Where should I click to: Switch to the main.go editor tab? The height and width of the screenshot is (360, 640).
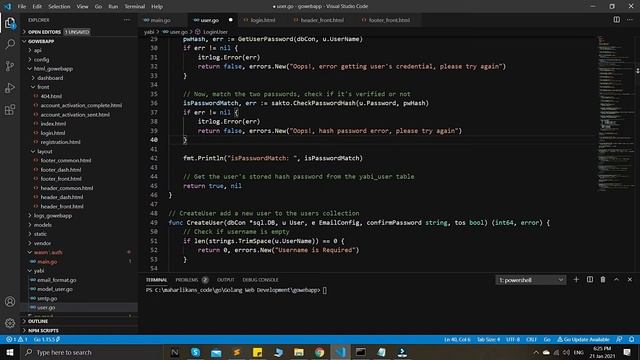click(160, 20)
